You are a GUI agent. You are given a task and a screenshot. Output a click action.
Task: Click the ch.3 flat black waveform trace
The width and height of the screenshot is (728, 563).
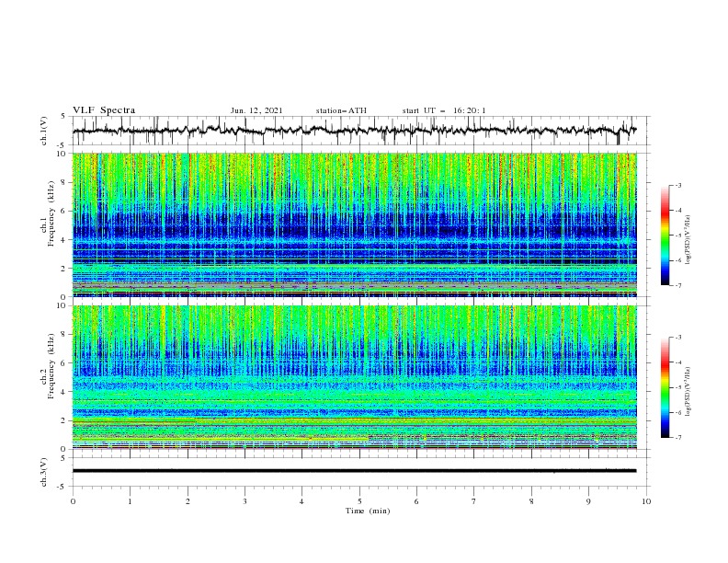click(354, 471)
